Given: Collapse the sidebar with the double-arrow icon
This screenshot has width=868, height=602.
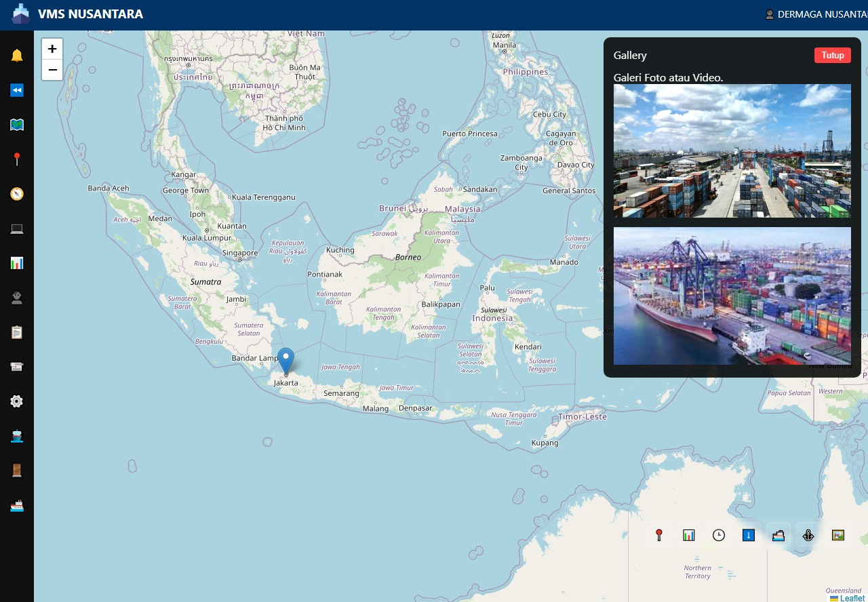Looking at the screenshot, I should pos(16,89).
